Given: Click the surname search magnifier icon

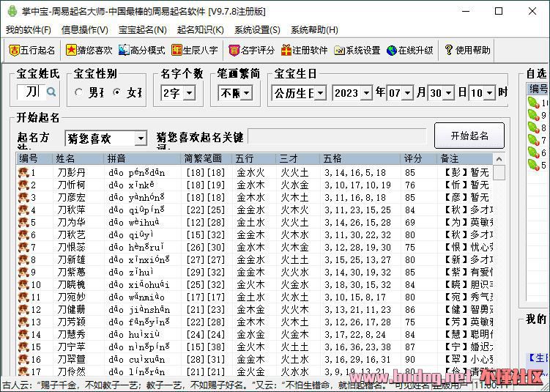Looking at the screenshot, I should coord(51,92).
